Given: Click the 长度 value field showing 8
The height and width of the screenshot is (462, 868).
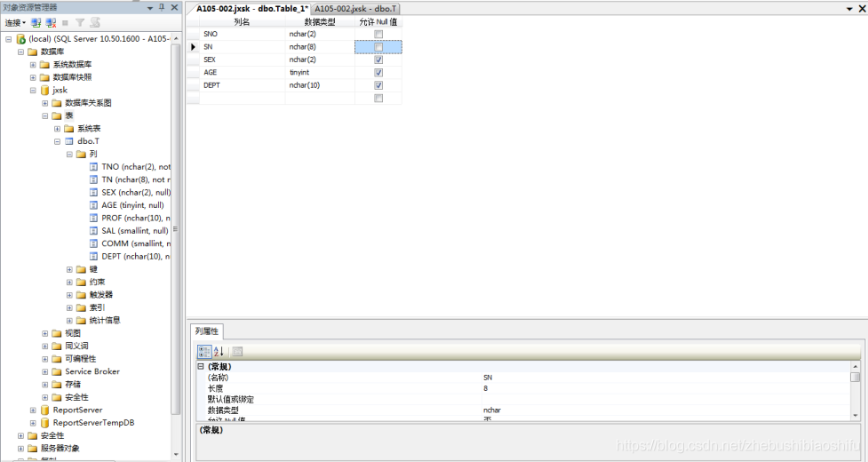Looking at the screenshot, I should point(666,388).
